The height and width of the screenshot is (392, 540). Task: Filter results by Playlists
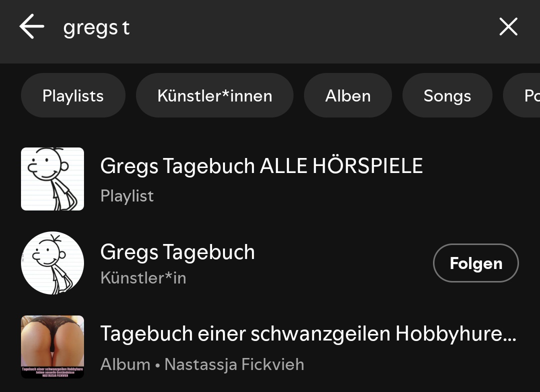(x=73, y=95)
